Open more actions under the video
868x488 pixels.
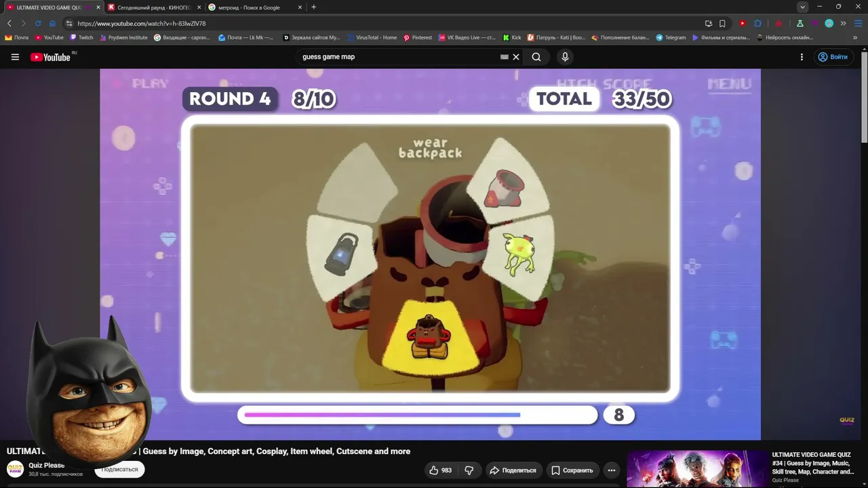612,470
